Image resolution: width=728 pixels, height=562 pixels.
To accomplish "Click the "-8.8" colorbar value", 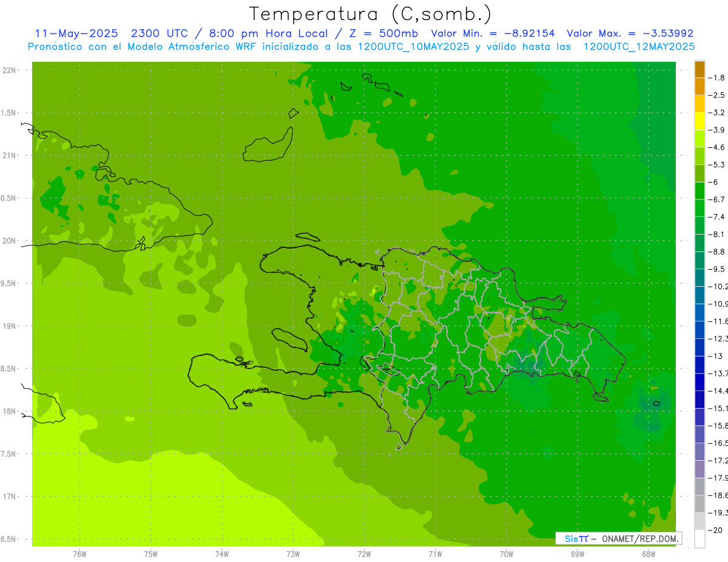I will tap(718, 252).
